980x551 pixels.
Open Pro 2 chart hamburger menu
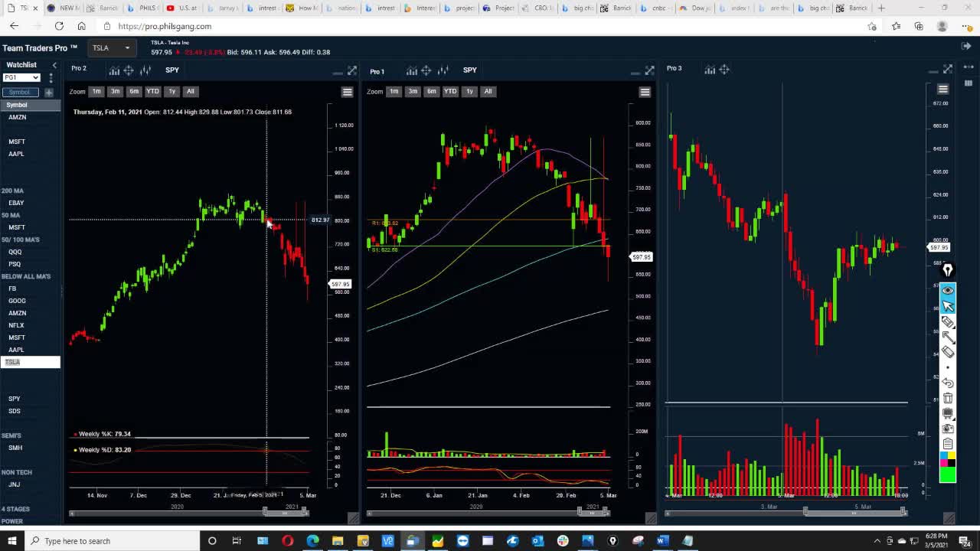[x=348, y=92]
